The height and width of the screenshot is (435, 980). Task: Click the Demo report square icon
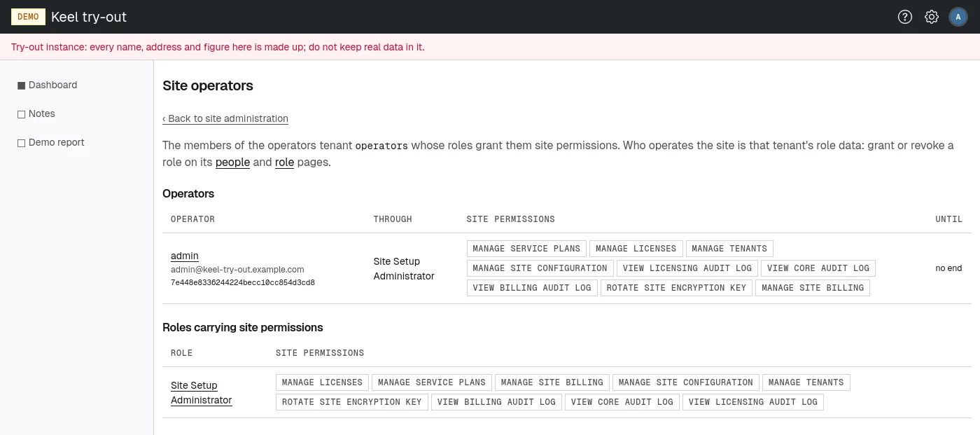(21, 143)
